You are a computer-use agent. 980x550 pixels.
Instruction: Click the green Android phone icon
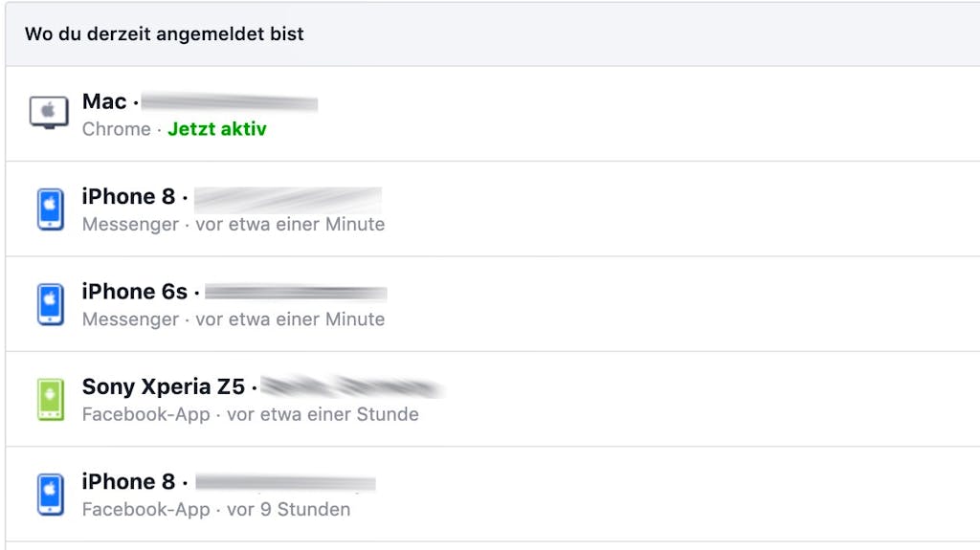(51, 400)
